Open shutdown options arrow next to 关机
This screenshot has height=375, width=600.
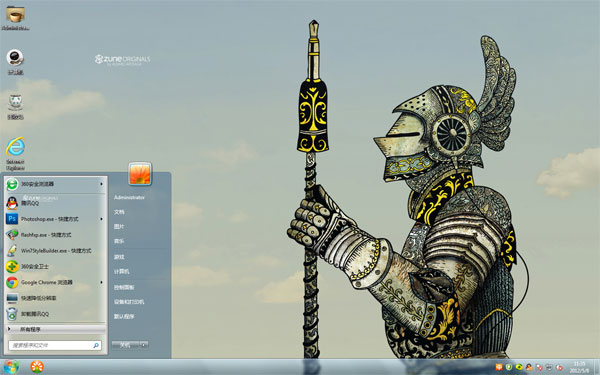(x=144, y=345)
